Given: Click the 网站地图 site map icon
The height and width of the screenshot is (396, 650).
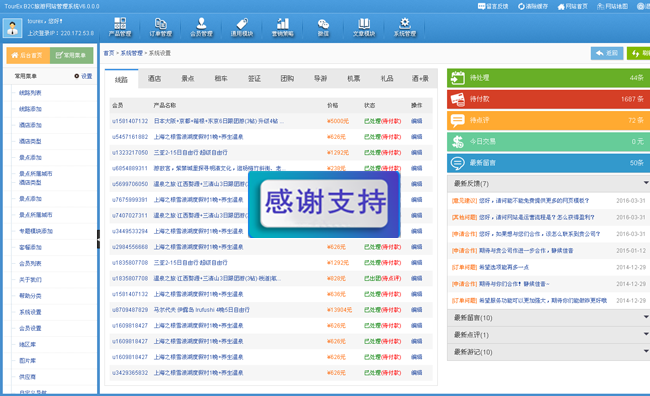Looking at the screenshot, I should point(600,6).
